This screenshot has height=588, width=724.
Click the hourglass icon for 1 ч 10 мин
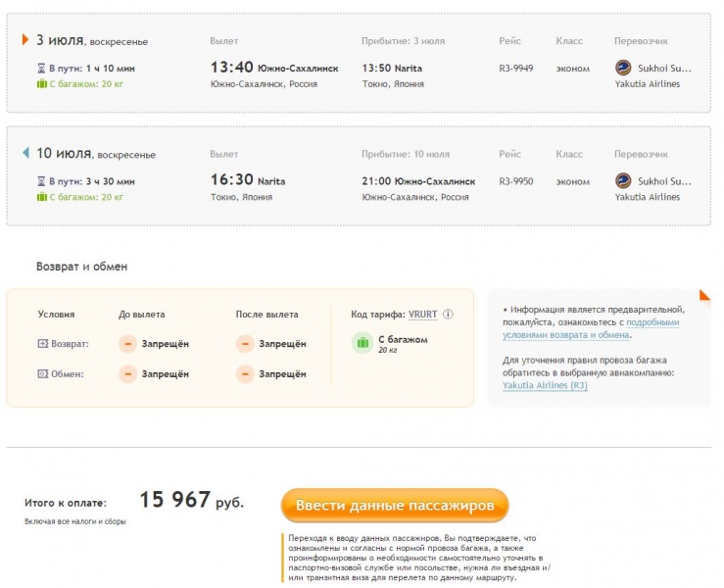[x=41, y=69]
